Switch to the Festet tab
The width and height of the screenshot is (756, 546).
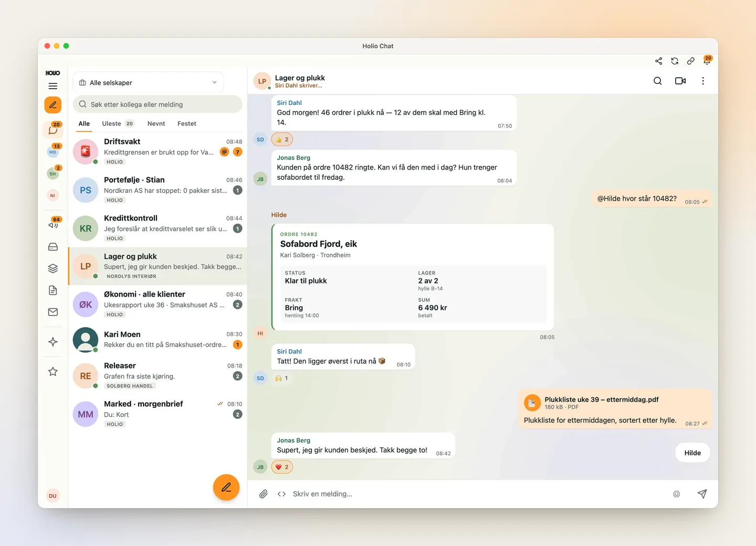coord(187,124)
